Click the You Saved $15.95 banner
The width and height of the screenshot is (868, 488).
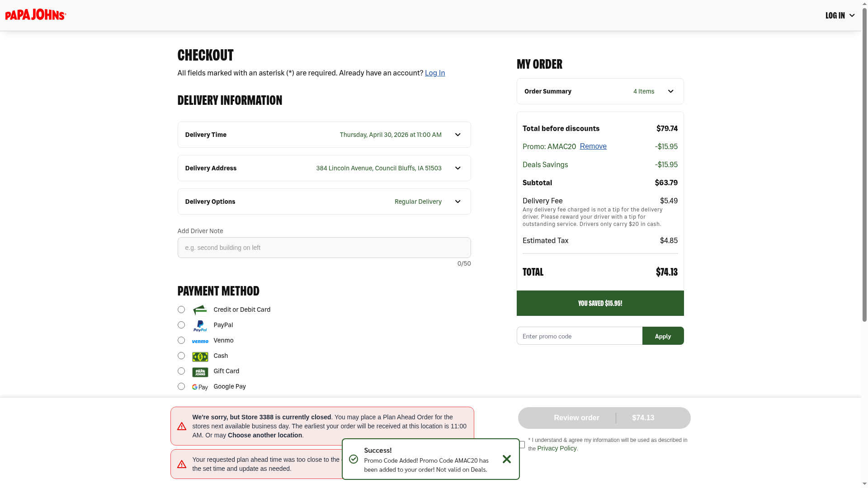600,303
